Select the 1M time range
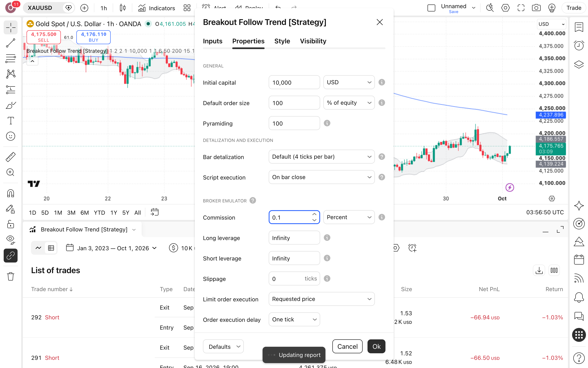The width and height of the screenshot is (588, 368). pos(58,212)
